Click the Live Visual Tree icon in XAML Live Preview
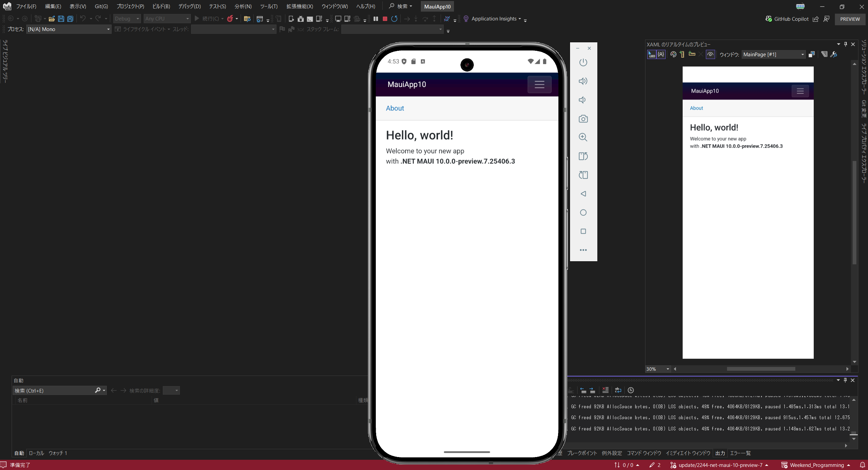This screenshot has height=470, width=868. [824, 54]
